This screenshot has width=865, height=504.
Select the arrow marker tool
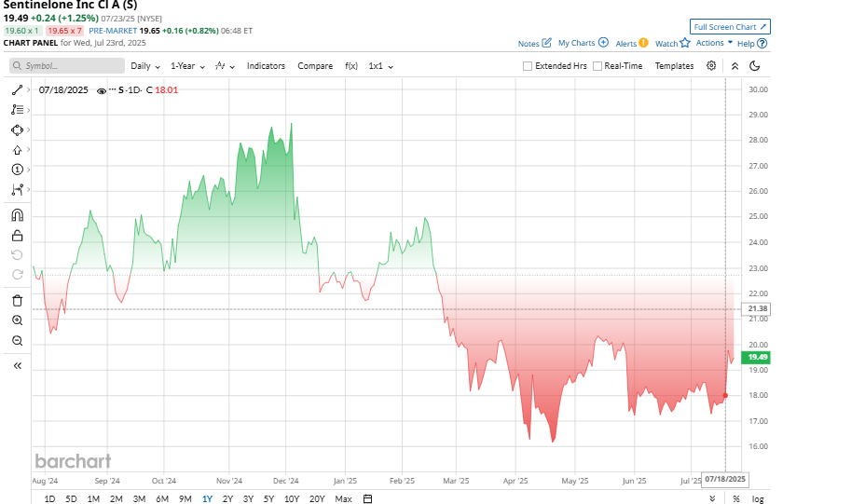click(x=17, y=150)
